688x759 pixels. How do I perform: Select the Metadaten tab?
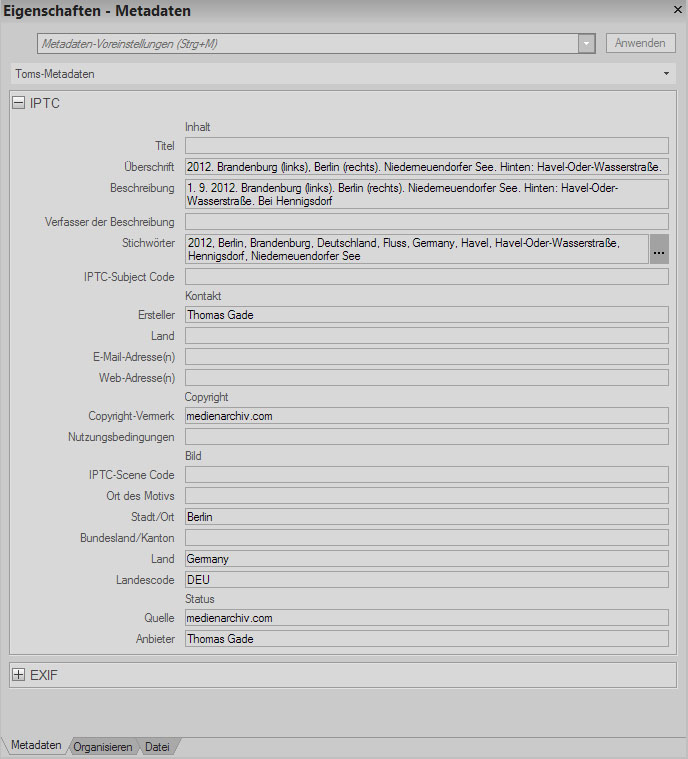36,746
